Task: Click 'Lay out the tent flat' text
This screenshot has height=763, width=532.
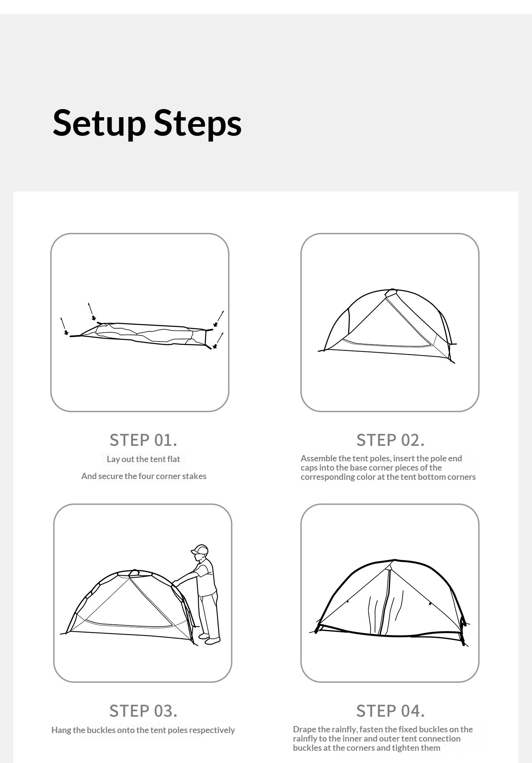Action: (143, 459)
